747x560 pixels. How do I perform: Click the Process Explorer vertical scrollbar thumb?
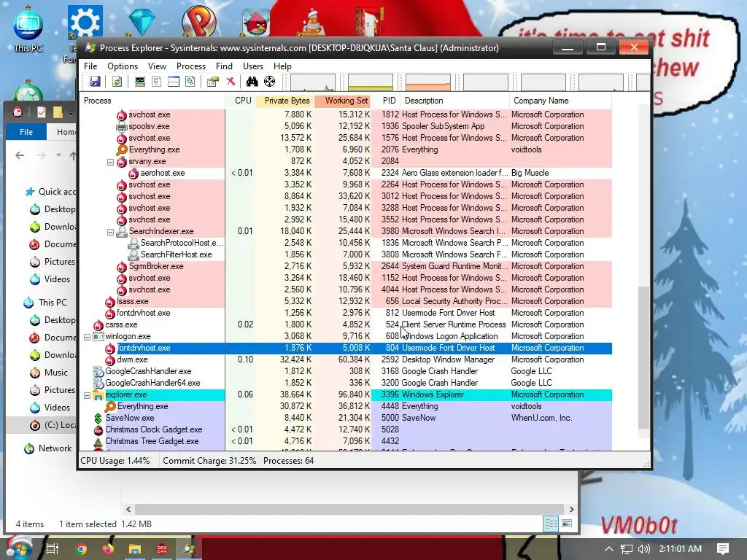643,357
